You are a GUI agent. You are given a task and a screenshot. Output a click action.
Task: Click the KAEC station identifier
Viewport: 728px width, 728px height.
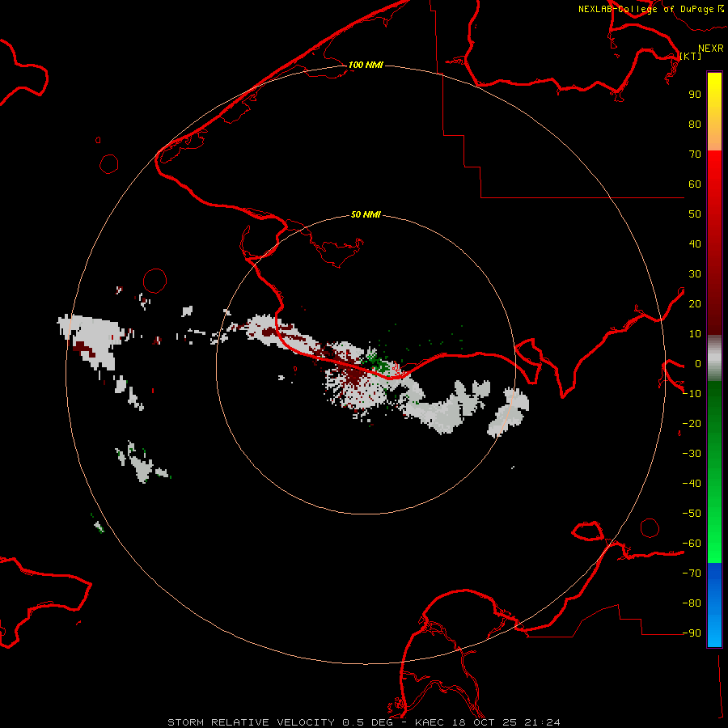pyautogui.click(x=432, y=722)
